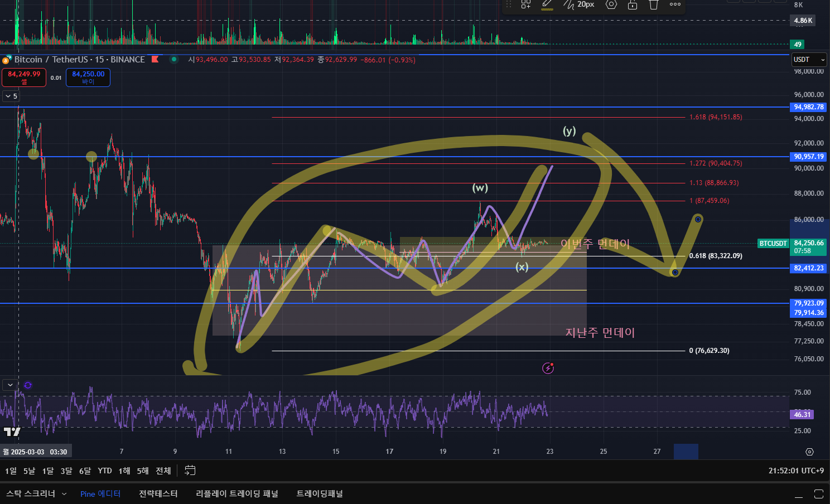830x504 pixels.
Task: Select the 지난주 먼데이 text annotation
Action: pyautogui.click(x=600, y=333)
